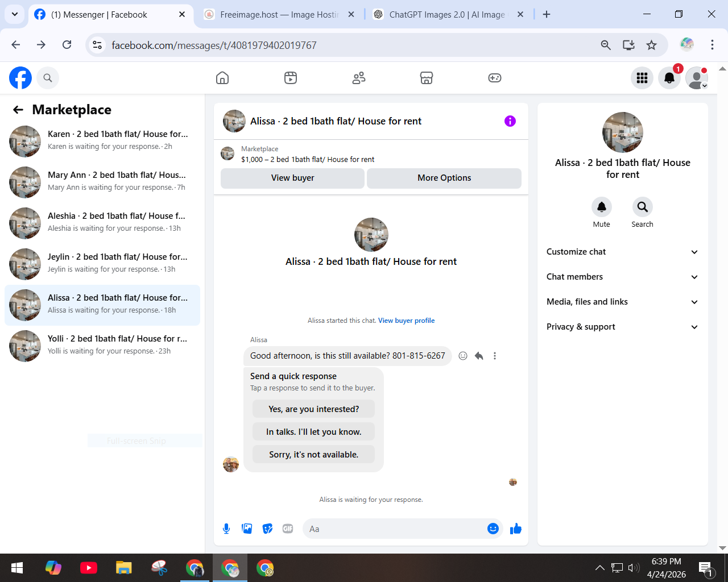The image size is (728, 582).
Task: Search in conversation from right panel
Action: 642,207
